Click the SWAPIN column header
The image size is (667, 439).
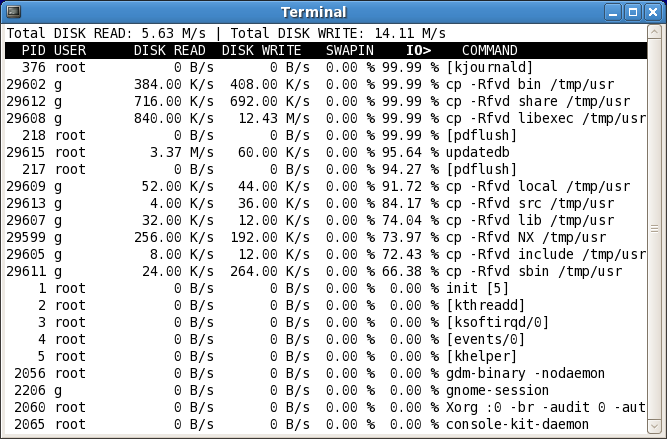(350, 50)
